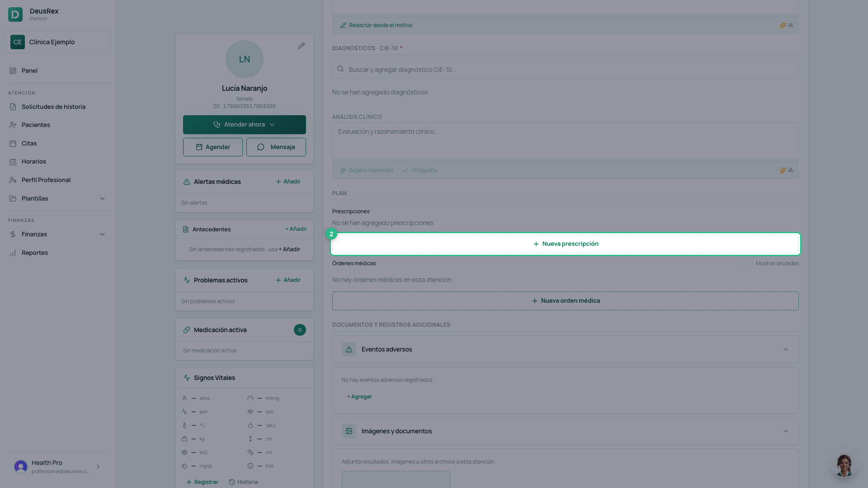Click the Medicación activa count badge
868x488 pixels.
click(x=300, y=330)
